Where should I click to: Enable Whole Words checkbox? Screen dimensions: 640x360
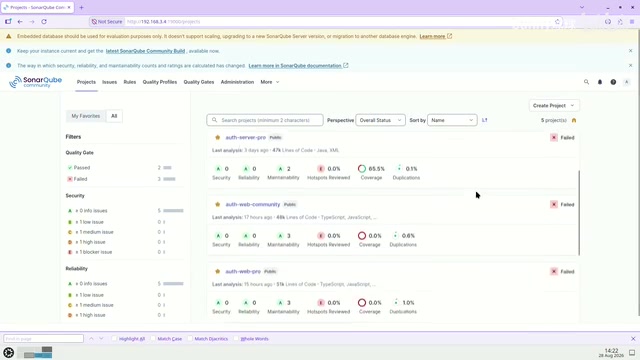[236, 339]
